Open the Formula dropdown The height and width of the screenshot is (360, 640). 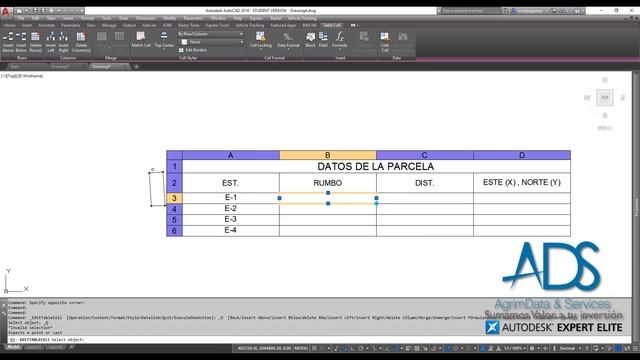[x=340, y=41]
